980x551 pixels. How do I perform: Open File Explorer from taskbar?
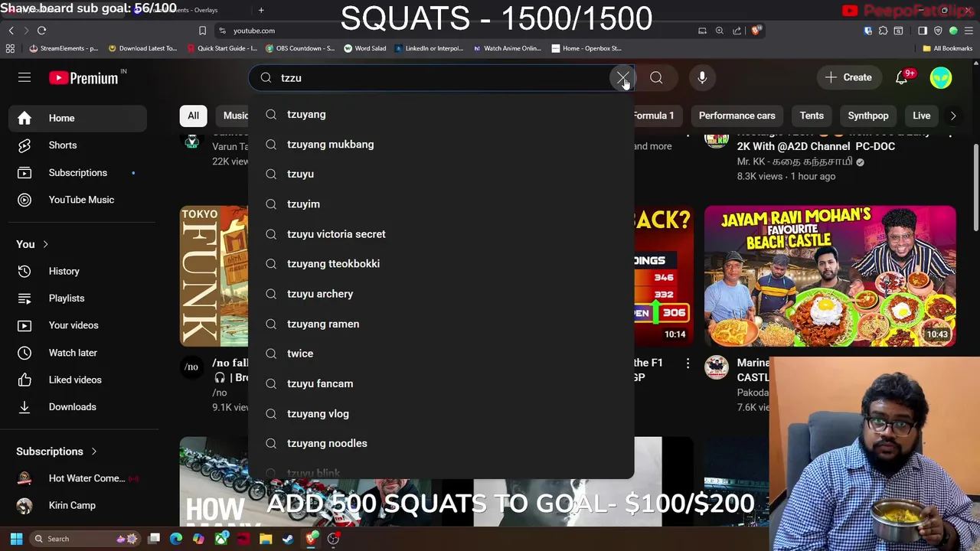pos(266,539)
